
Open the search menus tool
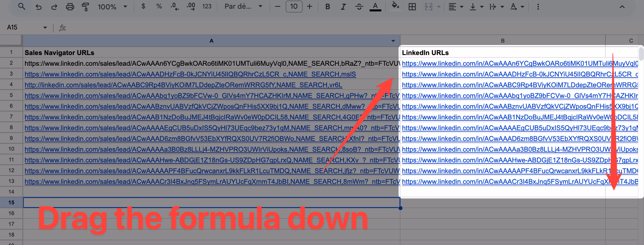coord(22,6)
